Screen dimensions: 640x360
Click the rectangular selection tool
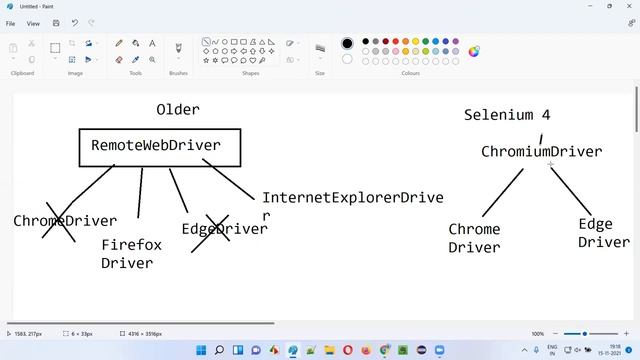point(55,48)
